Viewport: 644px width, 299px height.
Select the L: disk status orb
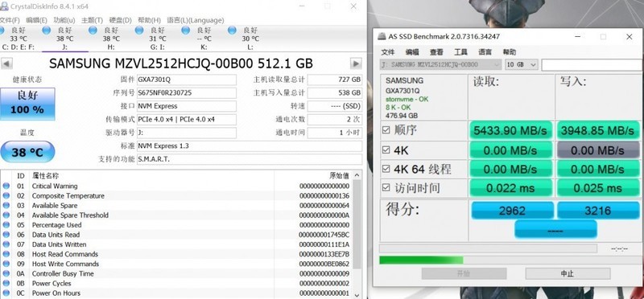pyautogui.click(x=232, y=30)
